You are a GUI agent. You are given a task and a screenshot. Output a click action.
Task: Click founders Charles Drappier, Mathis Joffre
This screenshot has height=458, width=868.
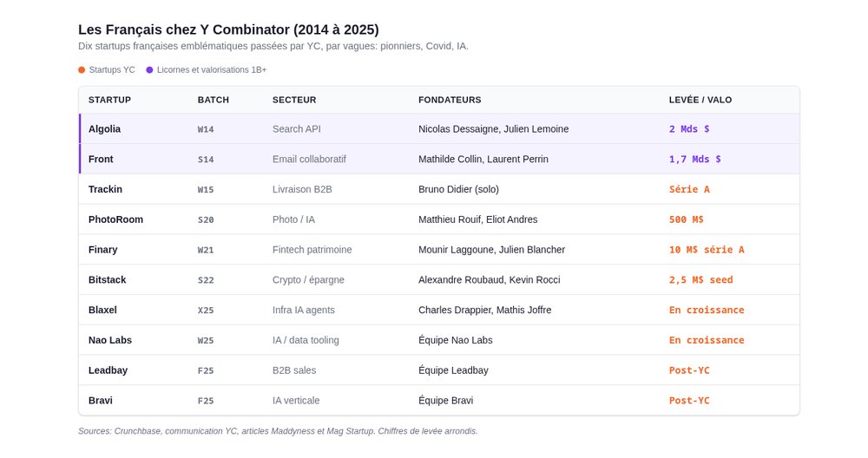485,310
